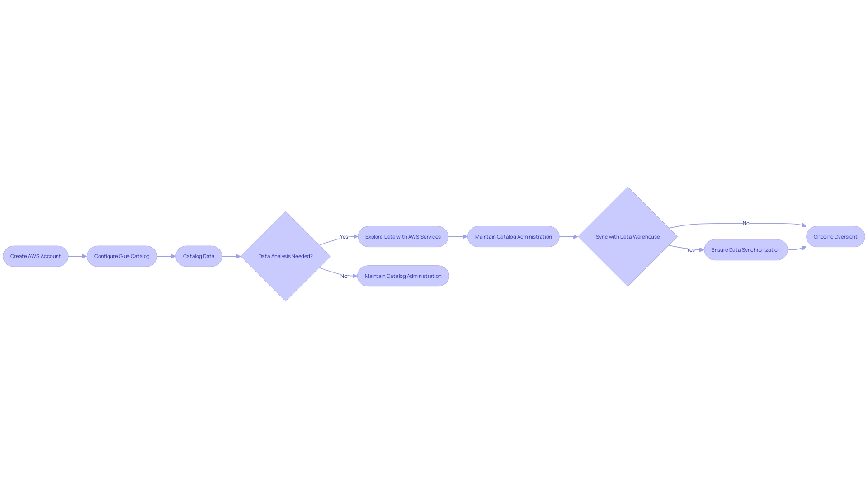
Task: Click the arrow connecting 'Catalog Data' to decision node
Action: tap(231, 256)
